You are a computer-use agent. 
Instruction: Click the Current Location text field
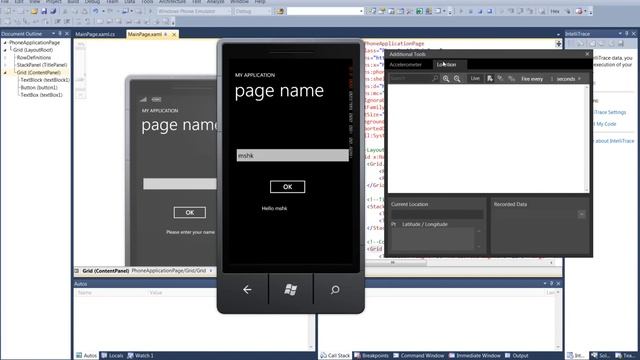[437, 214]
